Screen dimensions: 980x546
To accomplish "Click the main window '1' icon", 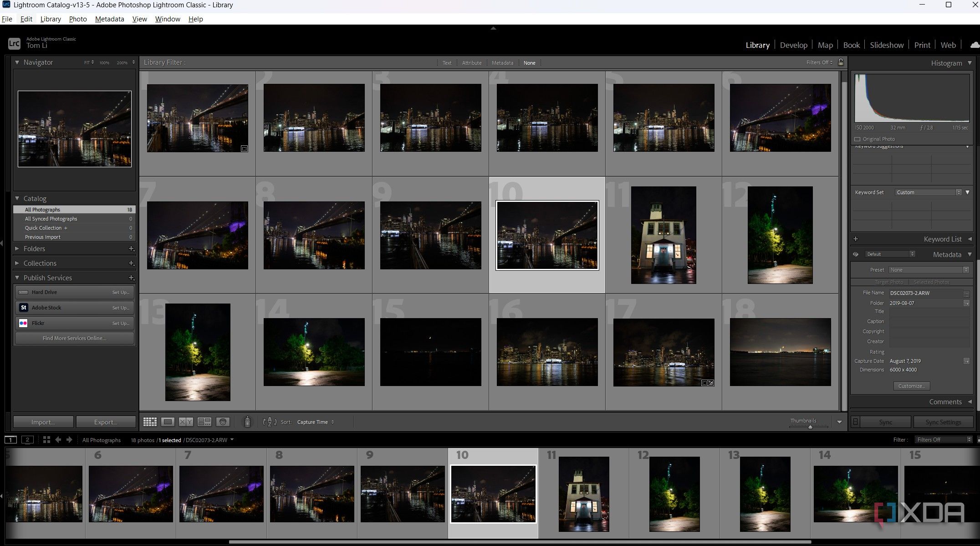I will 10,440.
